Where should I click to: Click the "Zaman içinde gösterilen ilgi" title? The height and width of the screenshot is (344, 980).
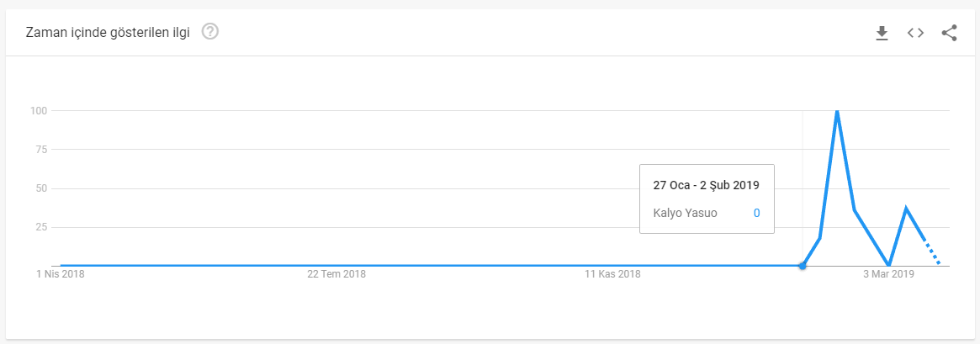108,32
